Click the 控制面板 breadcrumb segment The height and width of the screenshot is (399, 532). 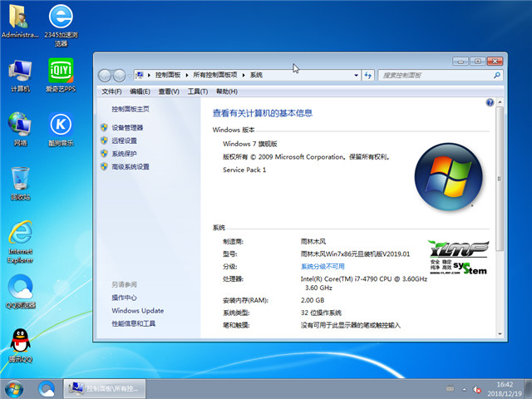(x=168, y=75)
